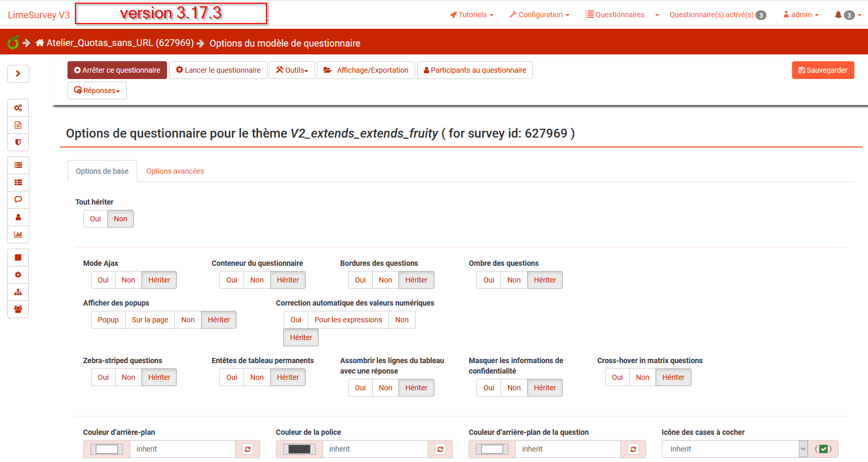This screenshot has height=462, width=868.
Task: Open the Couleur d'arrière-plan color swatch
Action: 107,449
